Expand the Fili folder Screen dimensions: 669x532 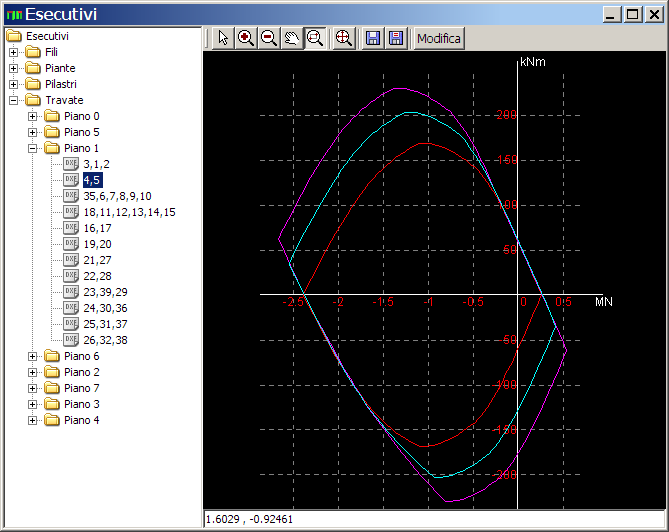(x=13, y=52)
